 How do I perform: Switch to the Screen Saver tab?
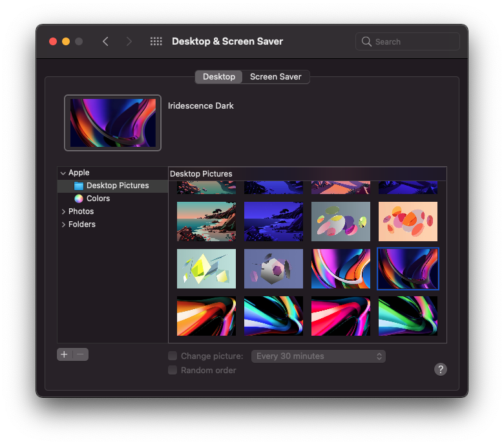pyautogui.click(x=276, y=76)
